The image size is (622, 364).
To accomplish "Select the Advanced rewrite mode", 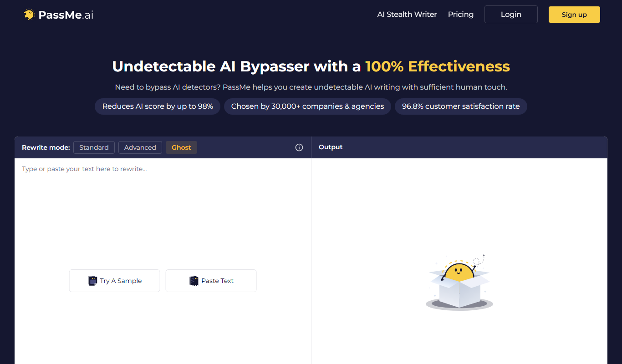I will (140, 147).
